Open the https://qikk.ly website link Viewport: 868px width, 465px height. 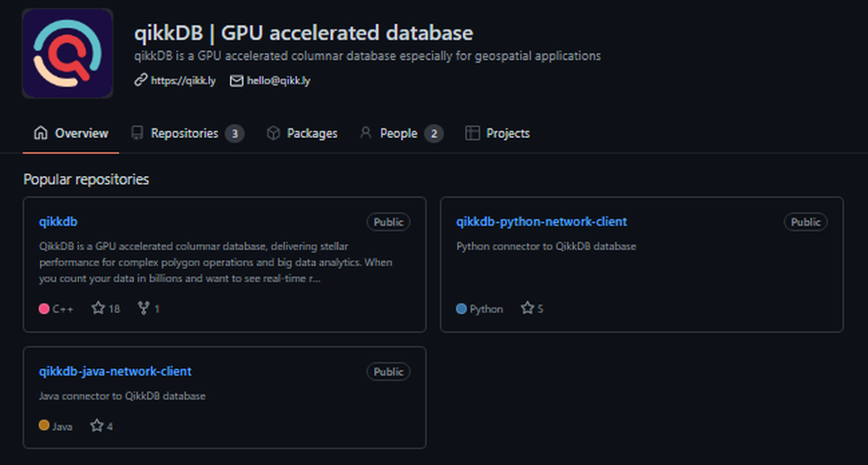[x=183, y=81]
